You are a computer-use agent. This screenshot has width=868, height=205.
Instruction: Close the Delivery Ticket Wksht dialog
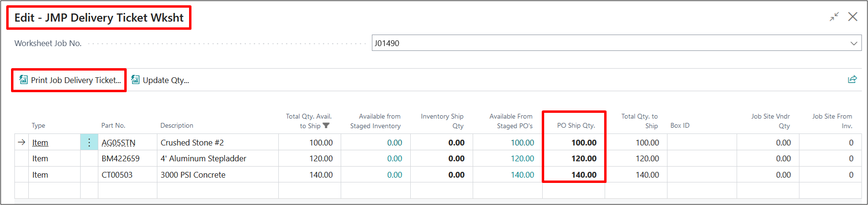853,17
